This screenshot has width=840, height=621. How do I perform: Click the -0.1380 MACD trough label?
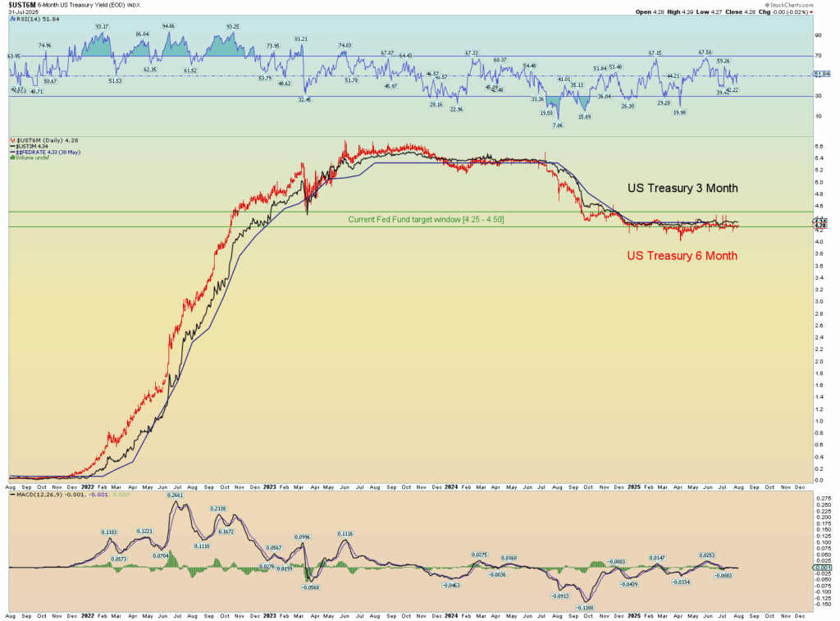pos(585,608)
